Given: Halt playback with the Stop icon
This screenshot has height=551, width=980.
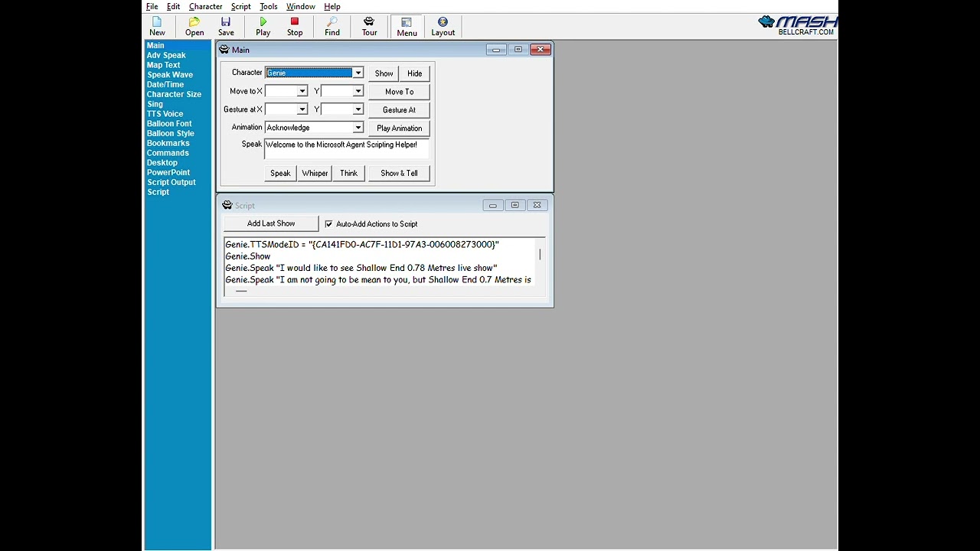Looking at the screenshot, I should coord(295,27).
